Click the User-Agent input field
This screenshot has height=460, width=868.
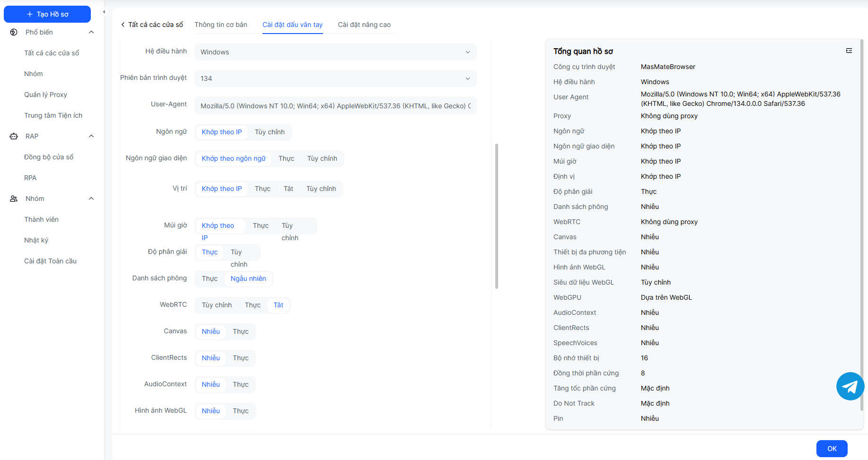(335, 106)
